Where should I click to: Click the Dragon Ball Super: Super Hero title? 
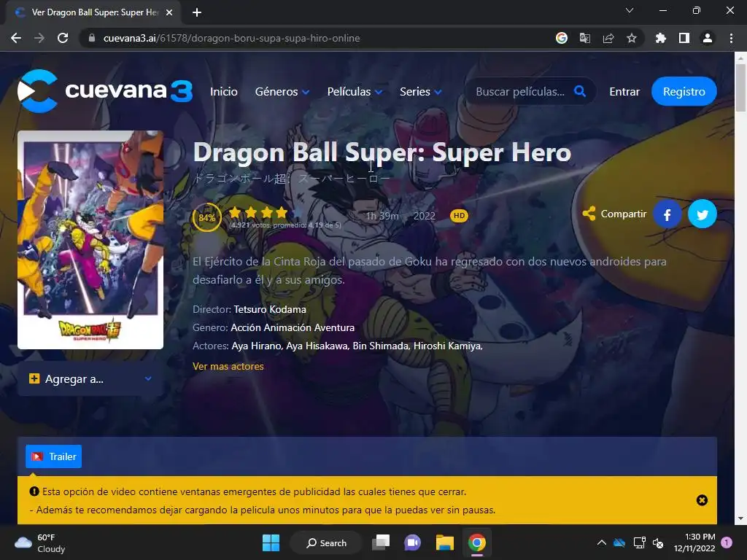tap(382, 152)
